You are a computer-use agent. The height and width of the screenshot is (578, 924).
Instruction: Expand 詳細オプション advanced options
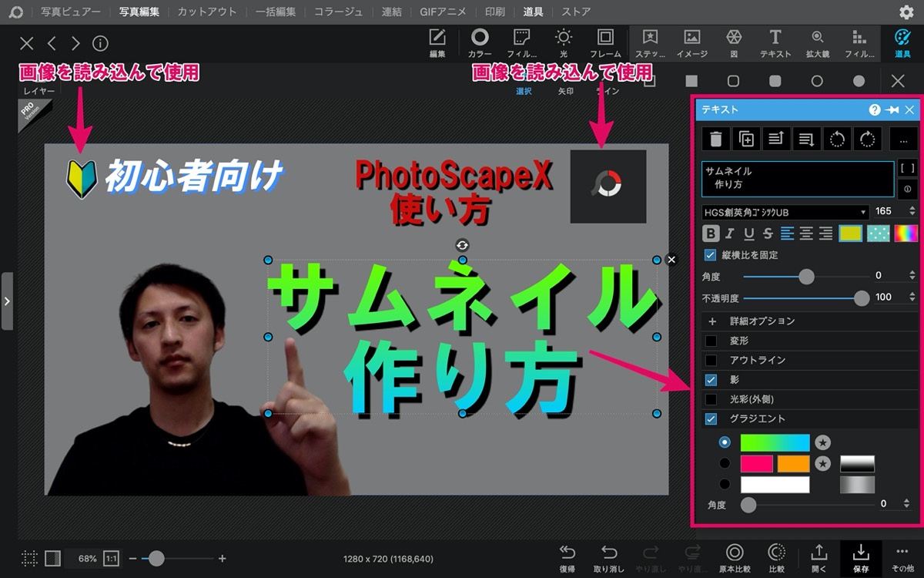712,321
